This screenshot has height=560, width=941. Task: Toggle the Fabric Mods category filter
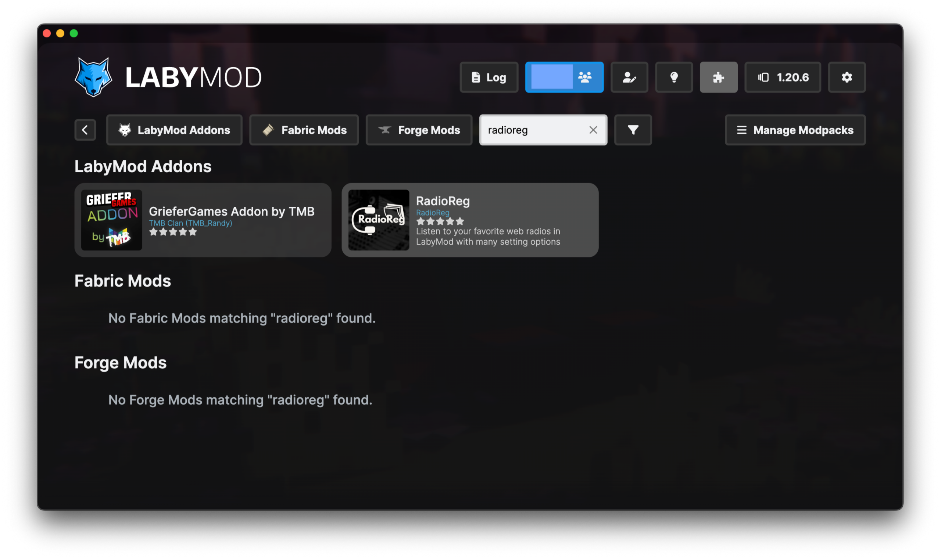click(x=304, y=130)
